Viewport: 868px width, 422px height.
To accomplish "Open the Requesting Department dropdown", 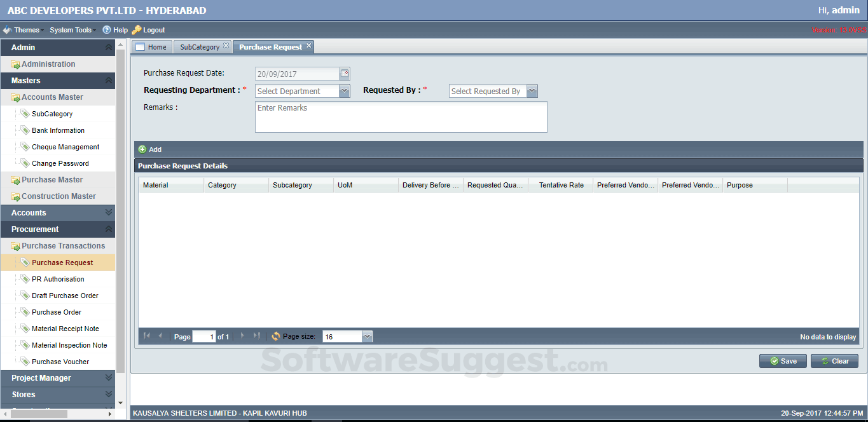I will pyautogui.click(x=344, y=92).
